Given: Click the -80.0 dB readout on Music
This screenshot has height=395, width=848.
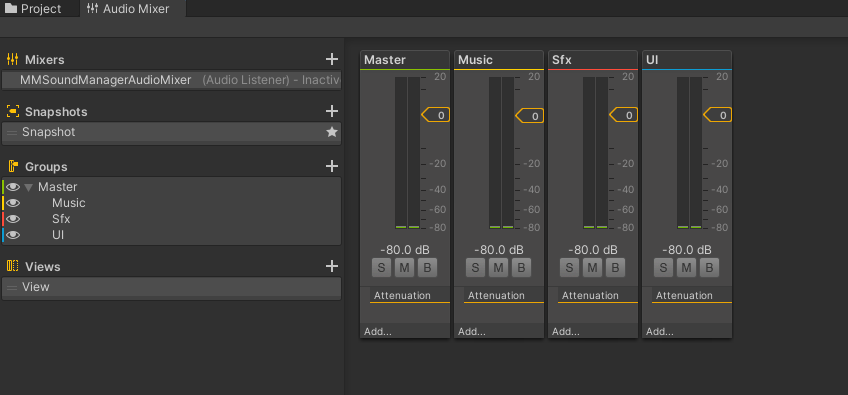Looking at the screenshot, I should pyautogui.click(x=499, y=250).
